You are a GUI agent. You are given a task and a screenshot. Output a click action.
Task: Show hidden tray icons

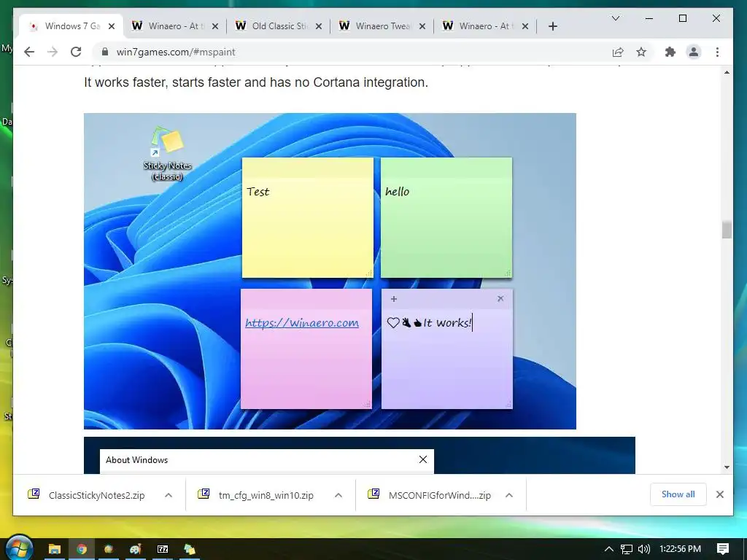click(x=608, y=549)
